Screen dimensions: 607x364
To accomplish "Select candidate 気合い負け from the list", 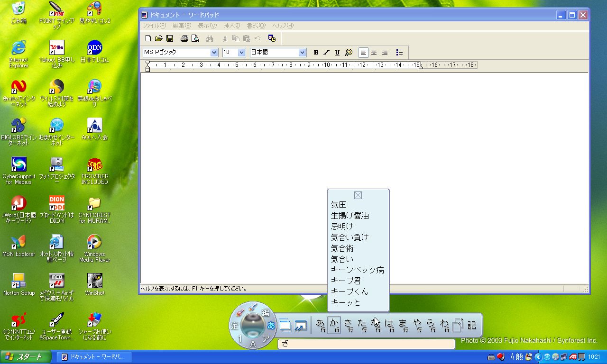I will click(349, 237).
